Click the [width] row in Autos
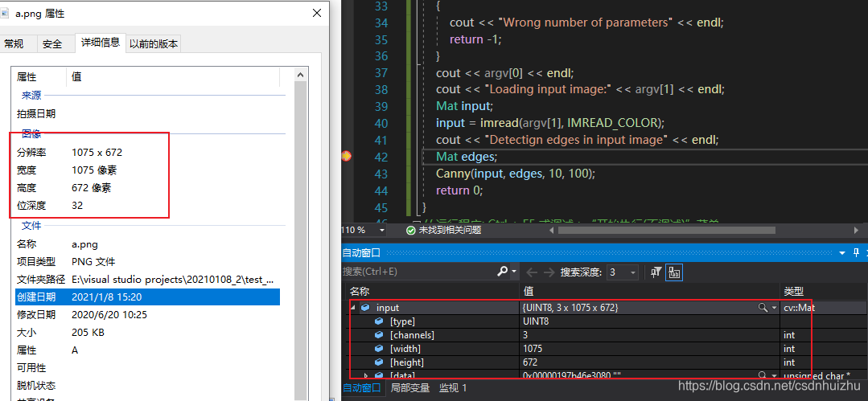 pyautogui.click(x=607, y=349)
